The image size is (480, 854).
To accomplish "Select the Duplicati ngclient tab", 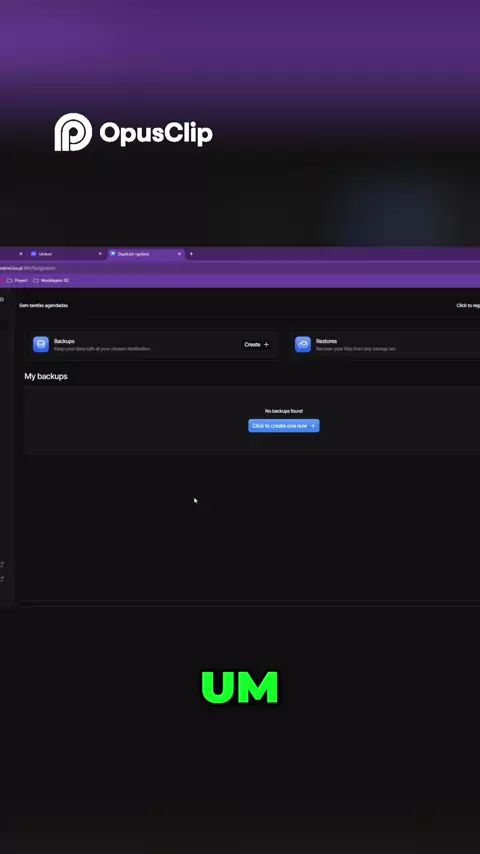I will (145, 254).
